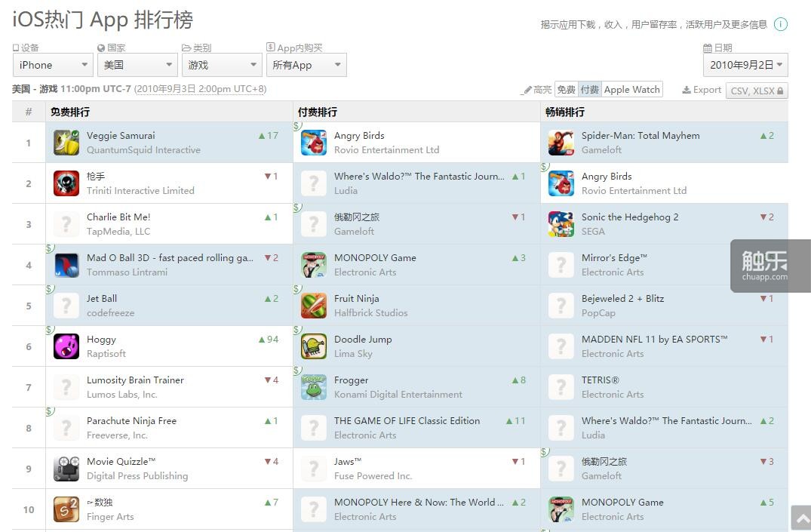This screenshot has width=811, height=532.
Task: Open the Charlie Bit Me! app link
Action: click(118, 217)
